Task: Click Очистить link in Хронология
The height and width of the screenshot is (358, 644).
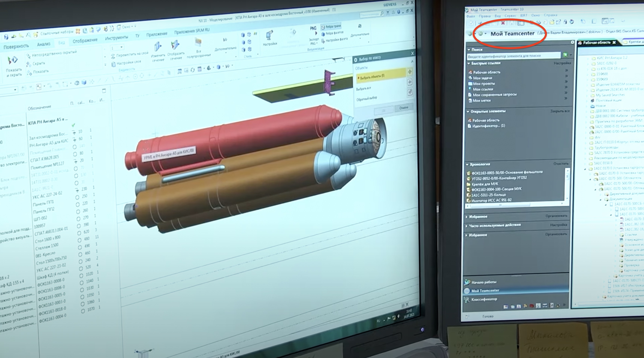Action: point(561,163)
